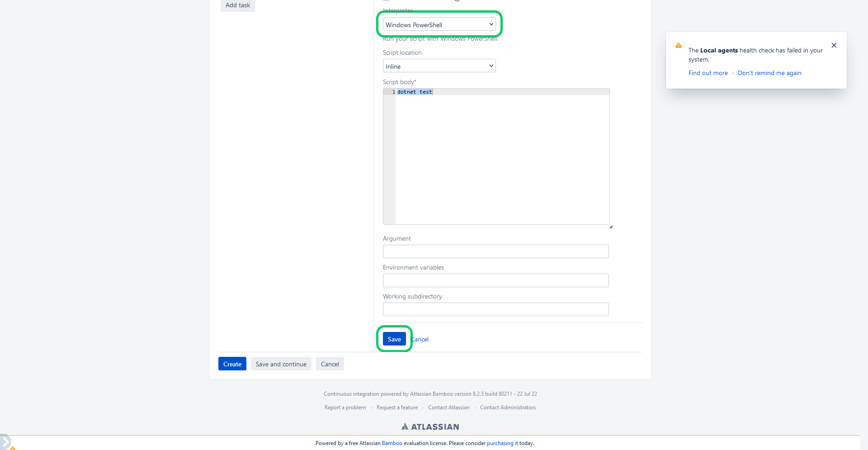
Task: Open the Interpreter dropdown showing Windows PowerShell
Action: [x=439, y=24]
